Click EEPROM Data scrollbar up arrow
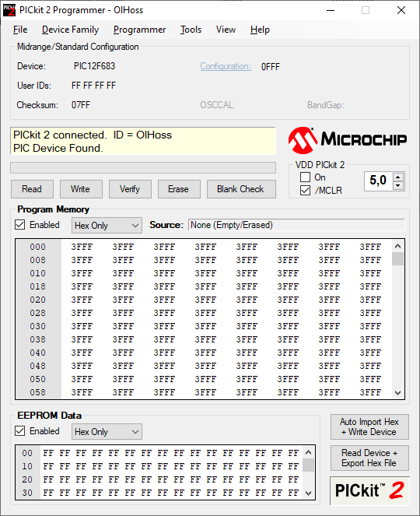The width and height of the screenshot is (420, 516). 308,452
